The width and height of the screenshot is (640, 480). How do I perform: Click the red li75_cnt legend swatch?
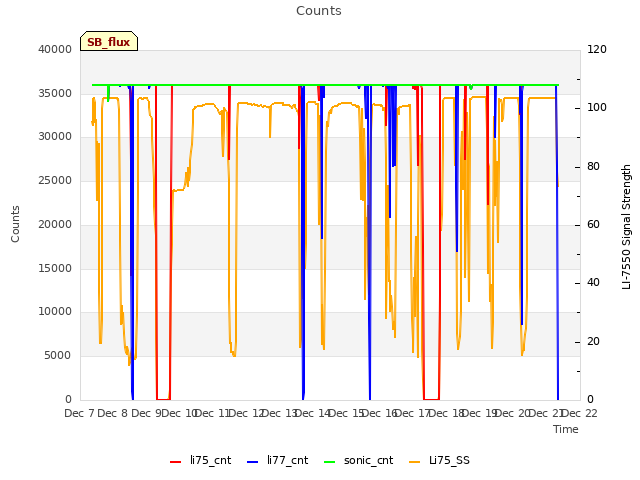[x=176, y=462]
